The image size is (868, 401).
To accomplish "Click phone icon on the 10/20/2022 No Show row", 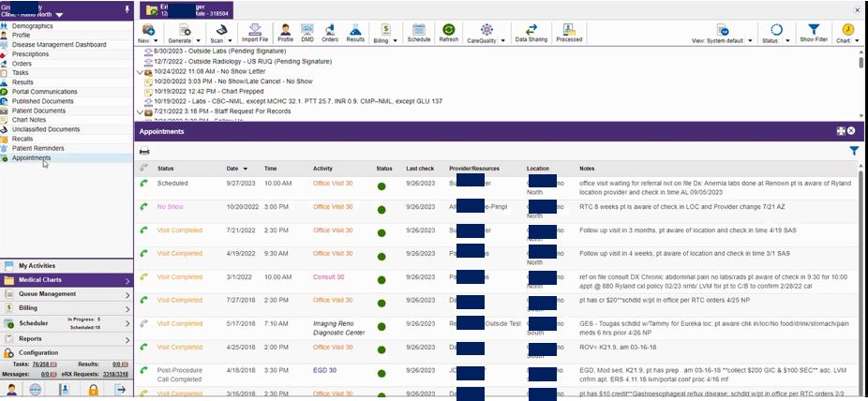I will (x=144, y=206).
